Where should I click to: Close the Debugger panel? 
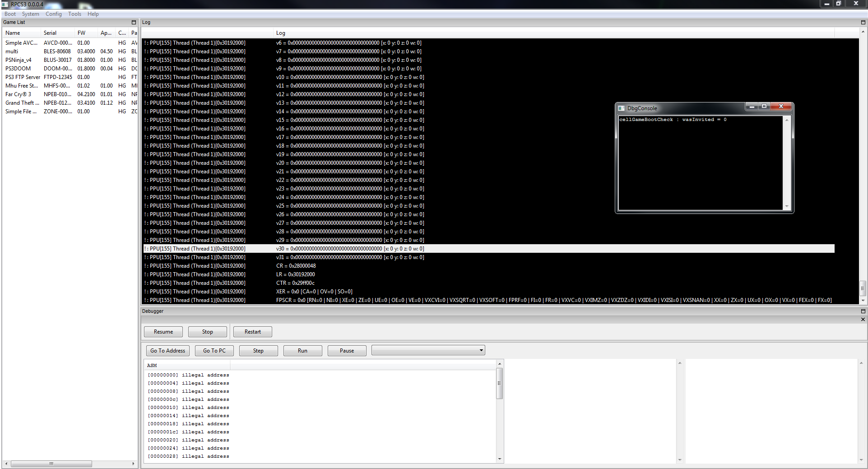pyautogui.click(x=863, y=320)
